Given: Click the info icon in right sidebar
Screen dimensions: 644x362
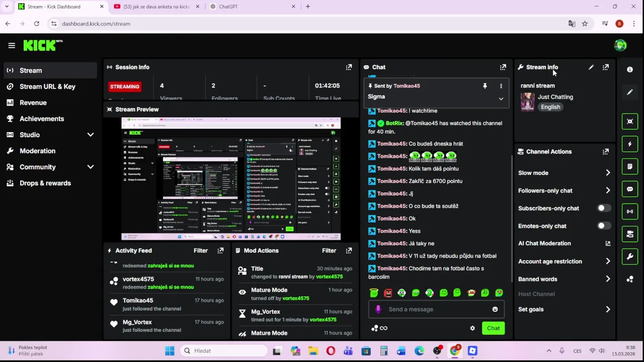Looking at the screenshot, I should tap(630, 70).
